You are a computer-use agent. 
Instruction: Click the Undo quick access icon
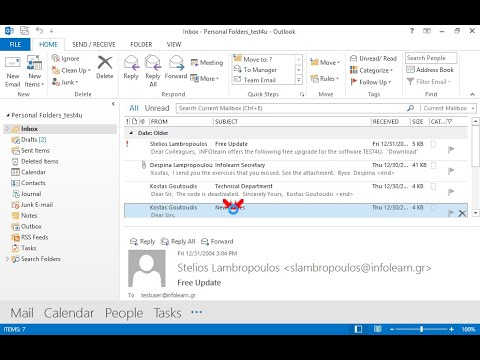(x=39, y=31)
